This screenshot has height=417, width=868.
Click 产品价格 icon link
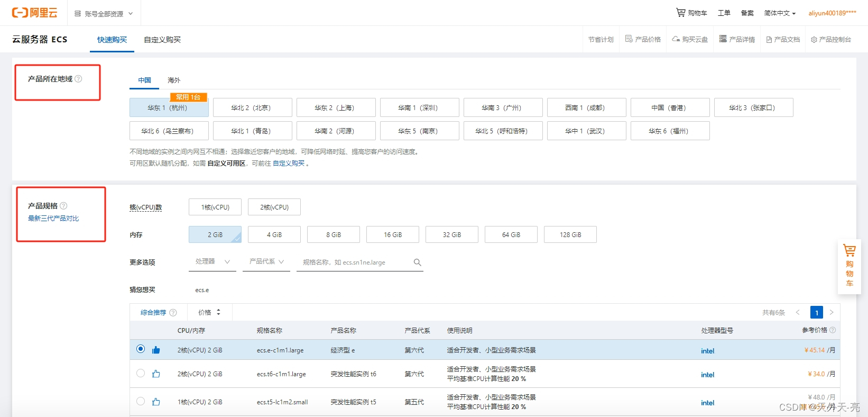coord(643,39)
